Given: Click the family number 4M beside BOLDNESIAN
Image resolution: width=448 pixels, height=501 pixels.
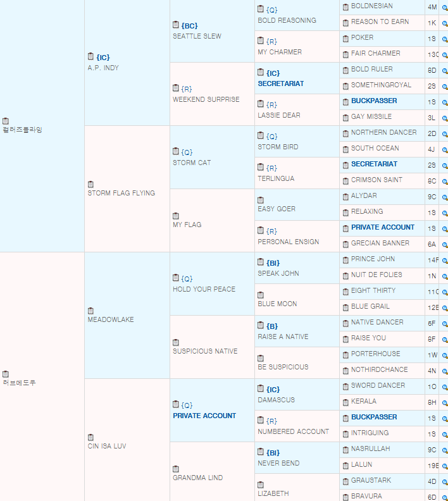Looking at the screenshot, I should [x=432, y=7].
